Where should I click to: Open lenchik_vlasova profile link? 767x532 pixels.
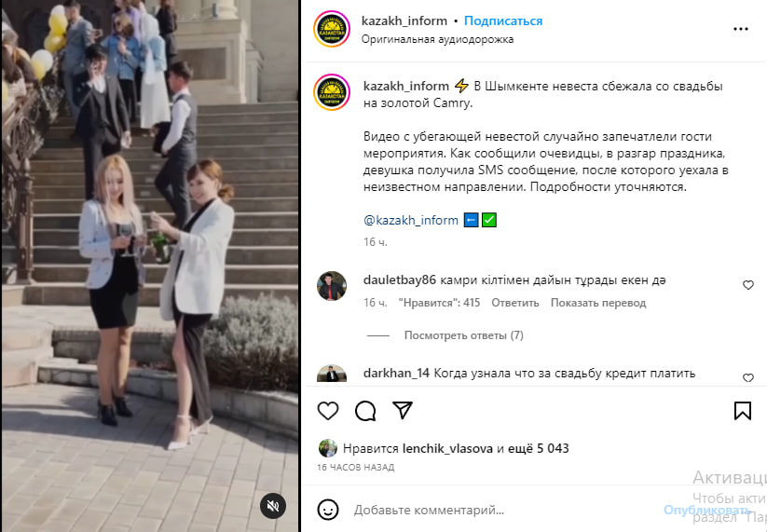(x=447, y=448)
